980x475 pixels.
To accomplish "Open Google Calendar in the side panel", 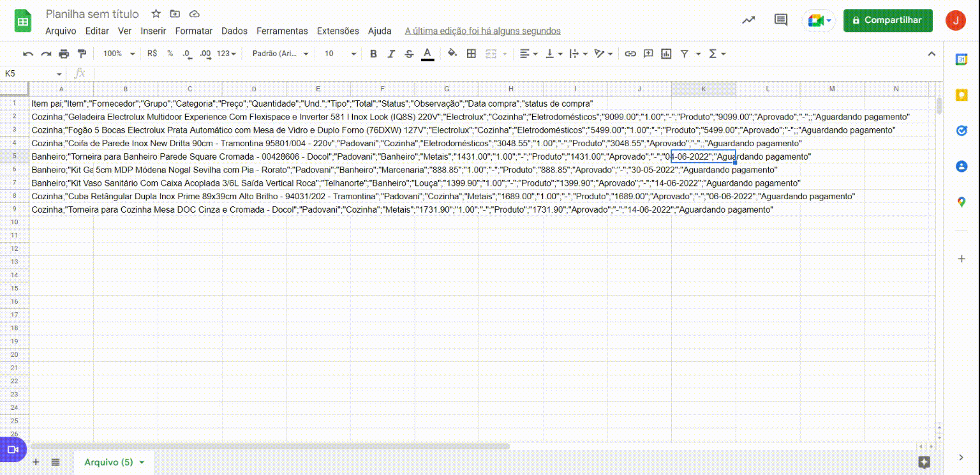I will coord(961,59).
